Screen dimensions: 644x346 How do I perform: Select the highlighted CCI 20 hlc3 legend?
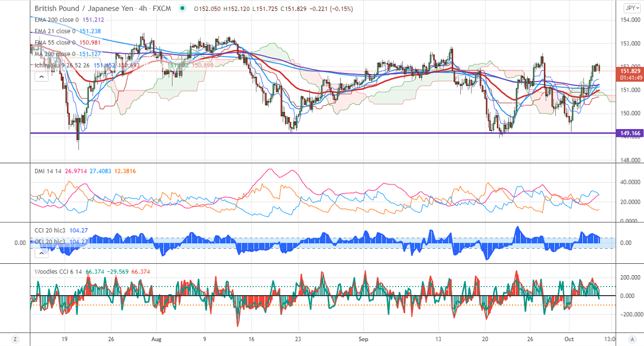50,242
